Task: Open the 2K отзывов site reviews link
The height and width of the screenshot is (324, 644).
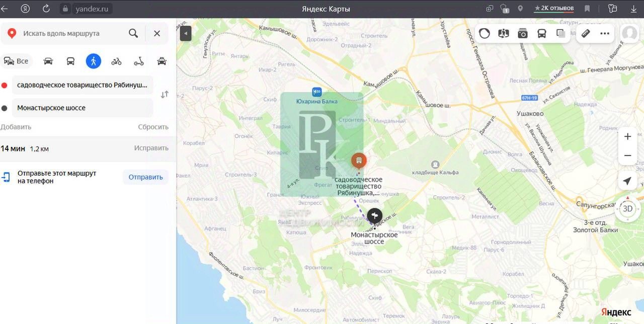Action: (x=554, y=9)
